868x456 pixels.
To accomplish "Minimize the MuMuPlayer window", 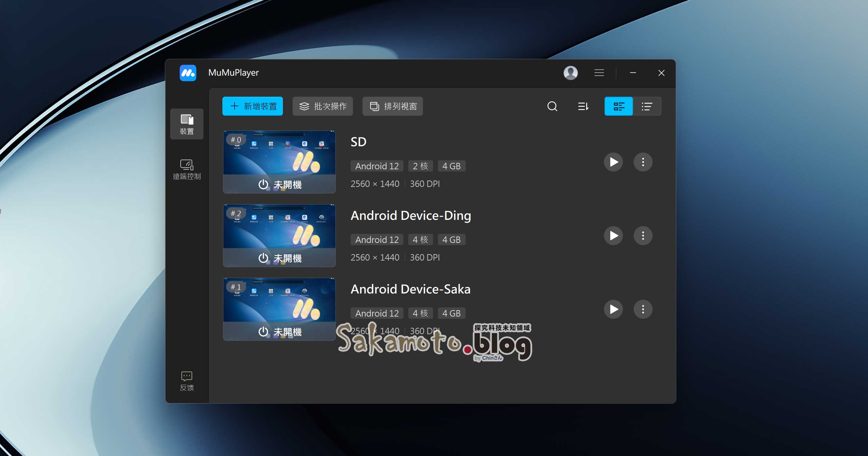I will click(x=633, y=73).
